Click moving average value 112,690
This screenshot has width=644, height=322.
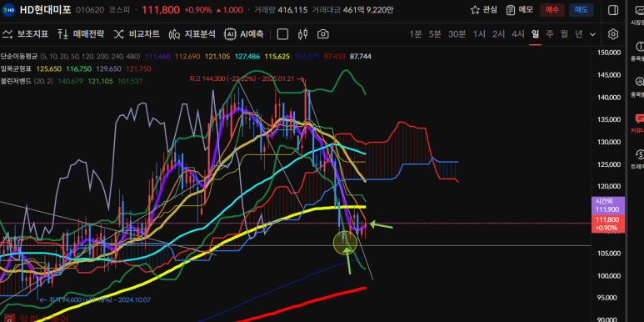(x=187, y=57)
